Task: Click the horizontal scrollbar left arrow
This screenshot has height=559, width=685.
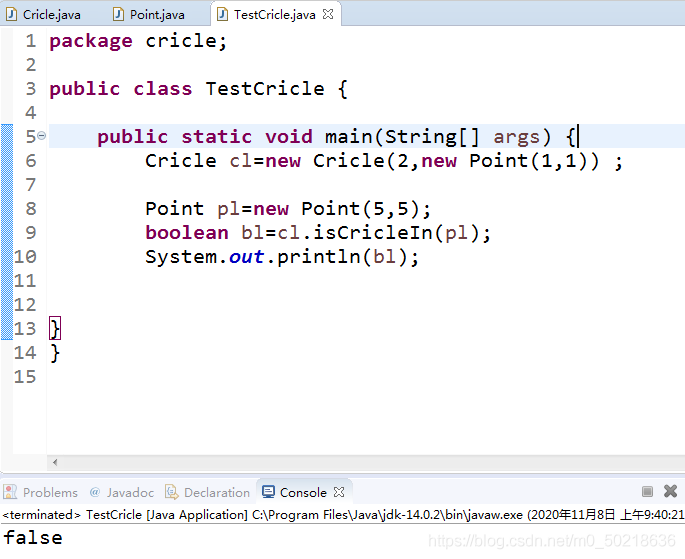Action: 55,462
